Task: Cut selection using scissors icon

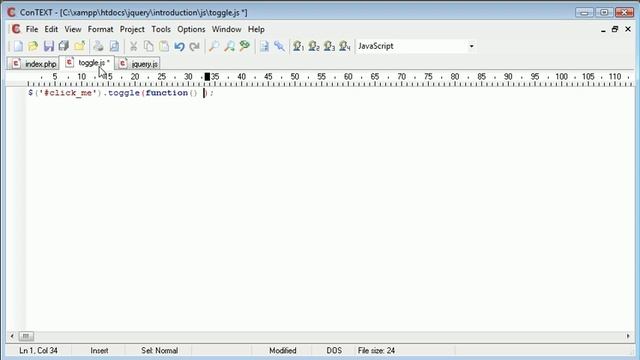Action: (133, 46)
